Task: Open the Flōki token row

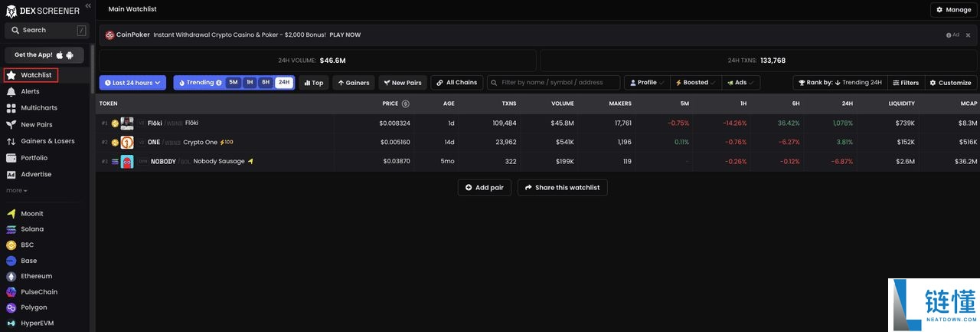Action: point(537,123)
